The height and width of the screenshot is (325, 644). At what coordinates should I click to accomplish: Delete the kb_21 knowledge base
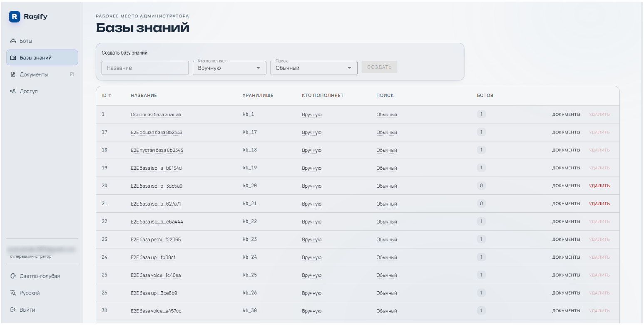point(599,204)
